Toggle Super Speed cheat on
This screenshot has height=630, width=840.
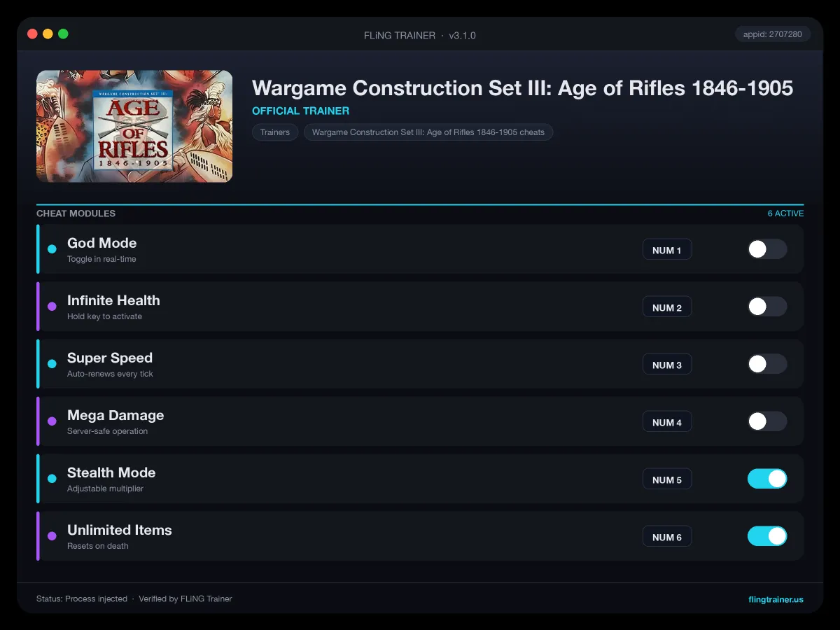[767, 364]
